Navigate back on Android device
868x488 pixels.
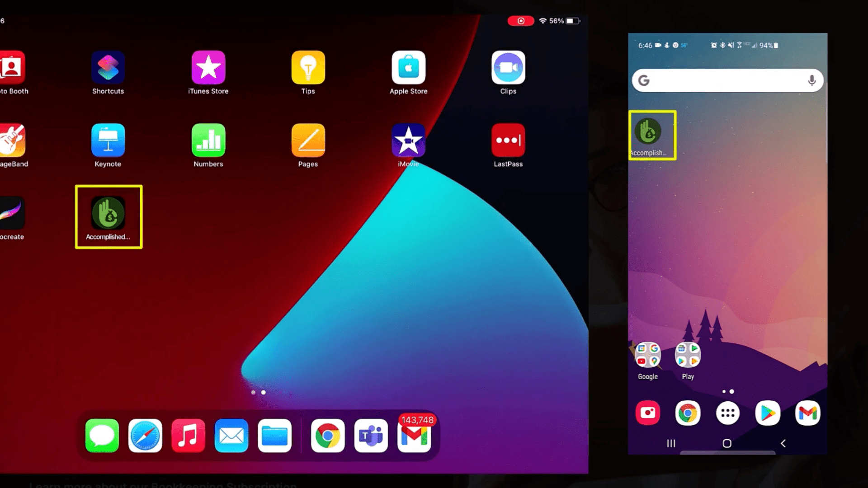point(783,443)
